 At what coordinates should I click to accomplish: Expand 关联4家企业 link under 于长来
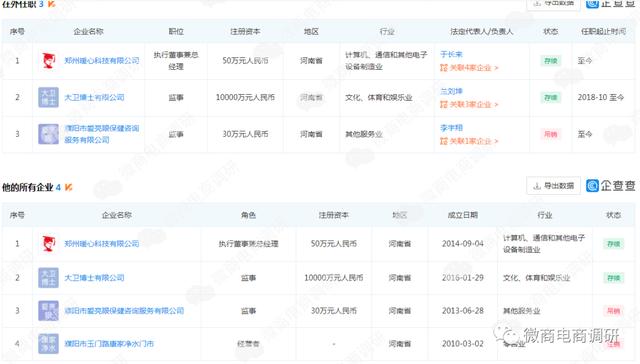[469, 68]
